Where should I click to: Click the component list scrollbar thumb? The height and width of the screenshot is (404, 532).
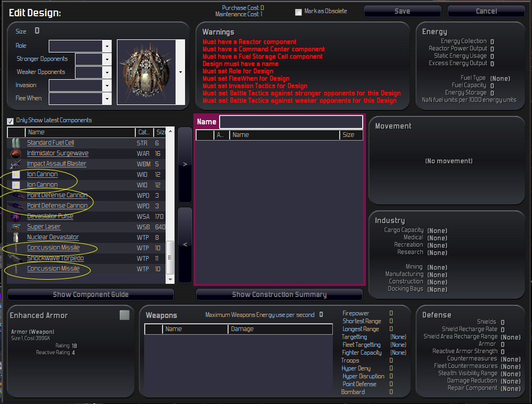point(170,258)
